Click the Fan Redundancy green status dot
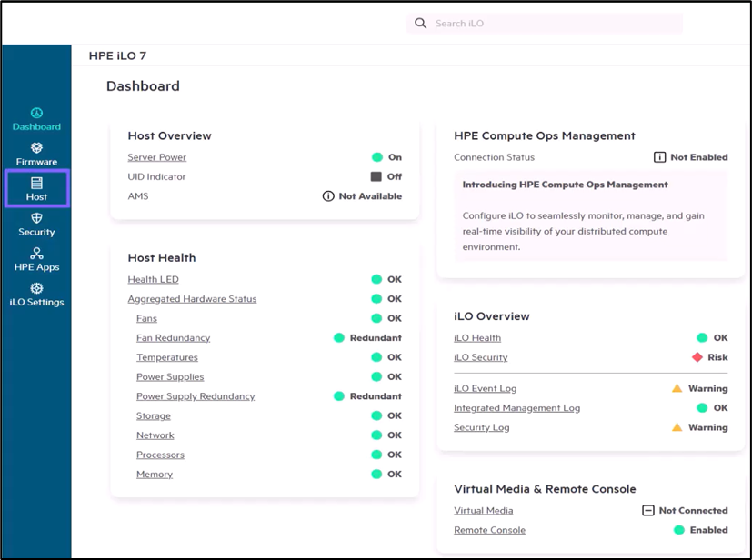This screenshot has width=752, height=560. tap(339, 337)
